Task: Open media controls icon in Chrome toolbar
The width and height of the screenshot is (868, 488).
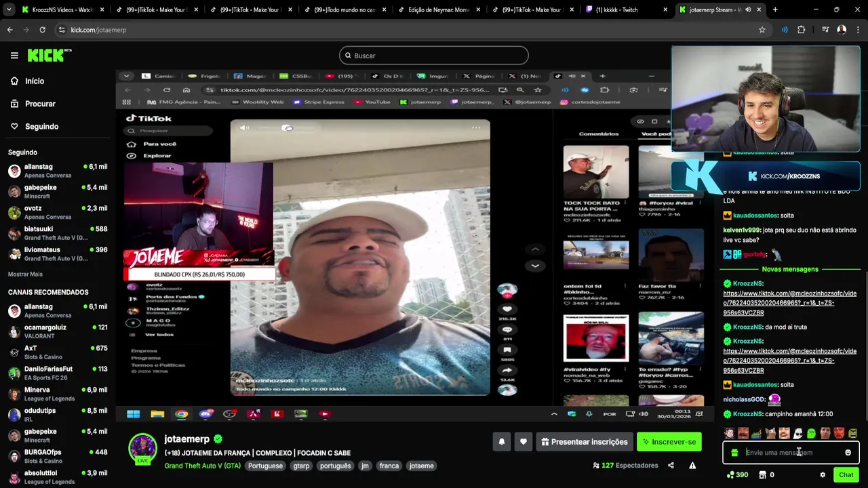Action: coord(825,30)
